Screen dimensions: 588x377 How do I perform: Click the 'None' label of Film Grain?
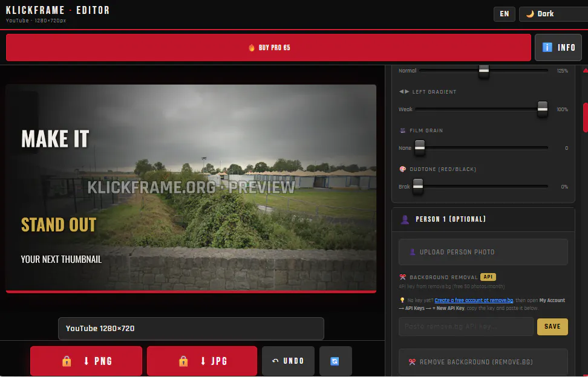(x=405, y=148)
